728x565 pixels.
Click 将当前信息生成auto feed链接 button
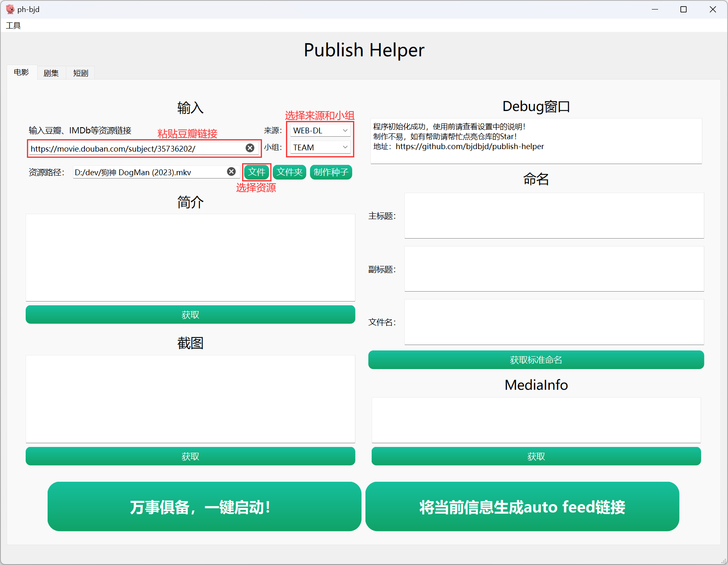click(x=522, y=507)
